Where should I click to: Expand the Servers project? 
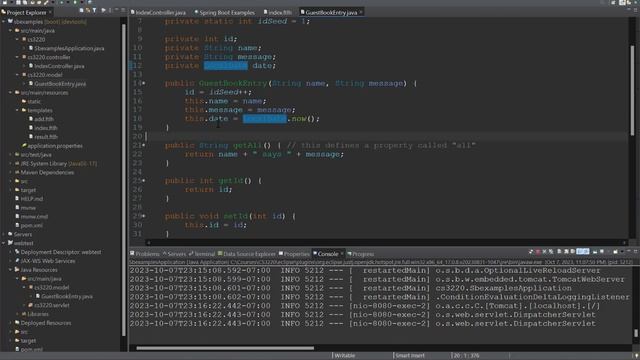tap(4, 234)
